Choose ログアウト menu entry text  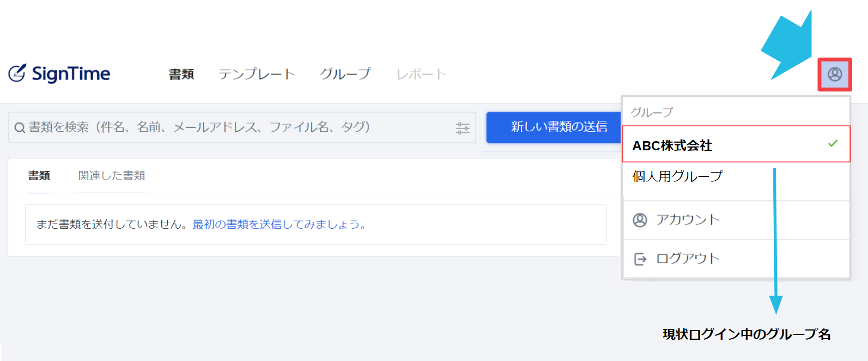click(x=688, y=259)
